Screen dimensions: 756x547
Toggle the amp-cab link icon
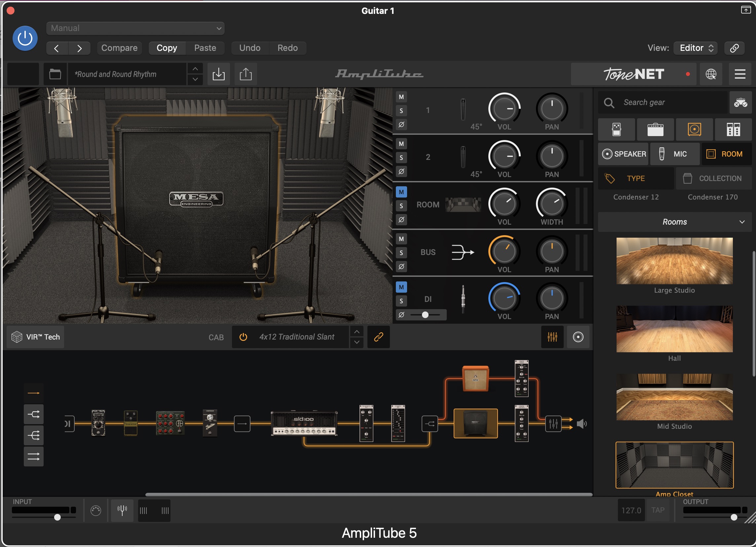[x=378, y=337]
